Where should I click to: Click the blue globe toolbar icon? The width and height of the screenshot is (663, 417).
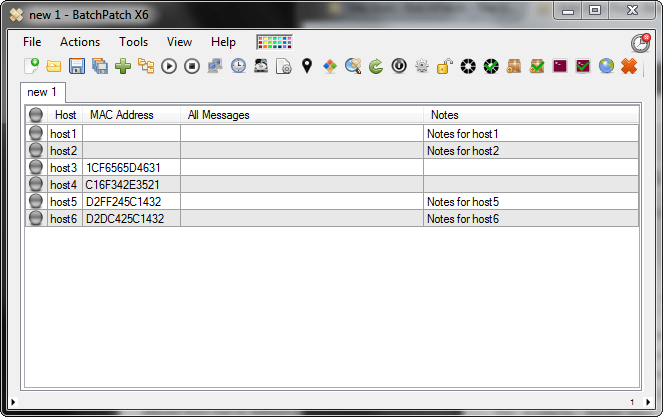[606, 66]
